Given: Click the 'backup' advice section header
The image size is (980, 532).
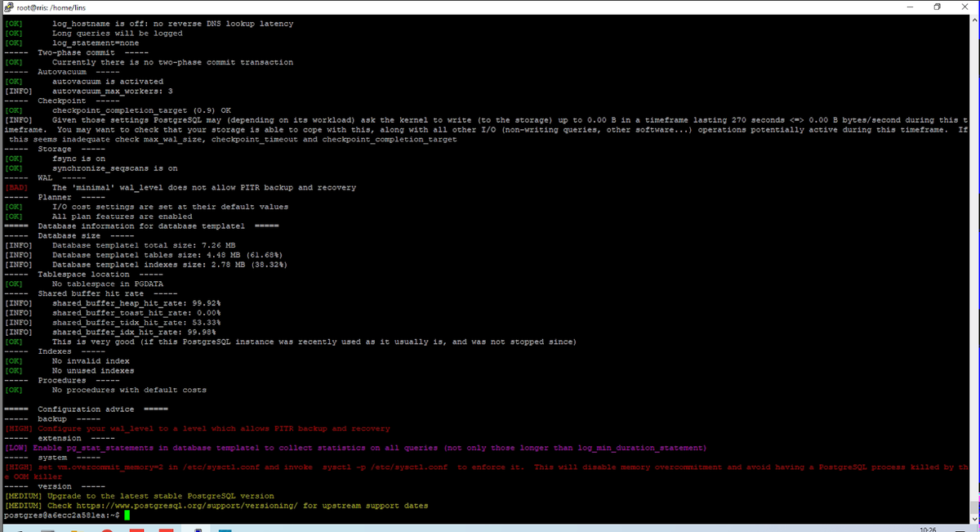Looking at the screenshot, I should pyautogui.click(x=51, y=418).
